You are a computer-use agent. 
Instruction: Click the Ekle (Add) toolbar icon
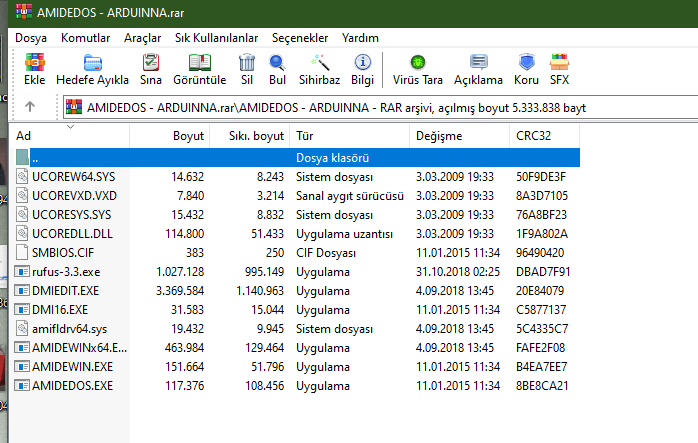point(35,62)
